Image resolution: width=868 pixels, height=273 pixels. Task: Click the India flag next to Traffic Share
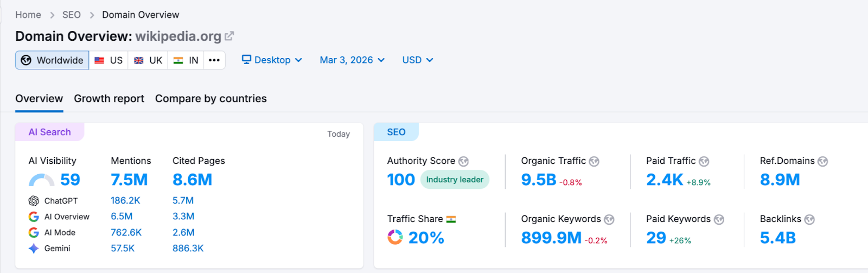[x=451, y=219]
